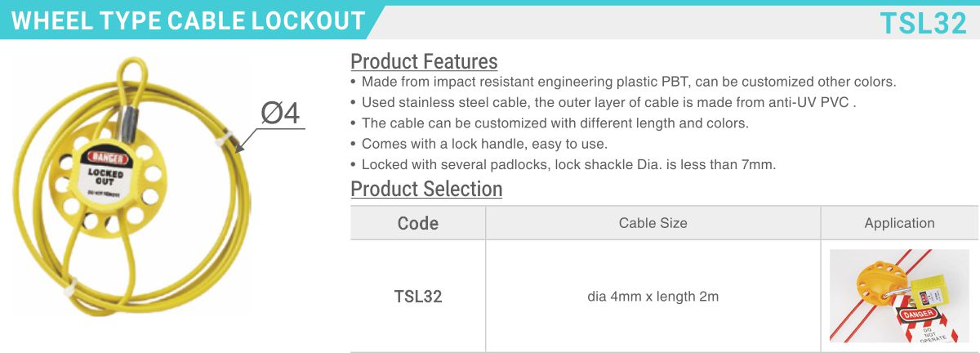Open the application photo with padlock

click(899, 296)
